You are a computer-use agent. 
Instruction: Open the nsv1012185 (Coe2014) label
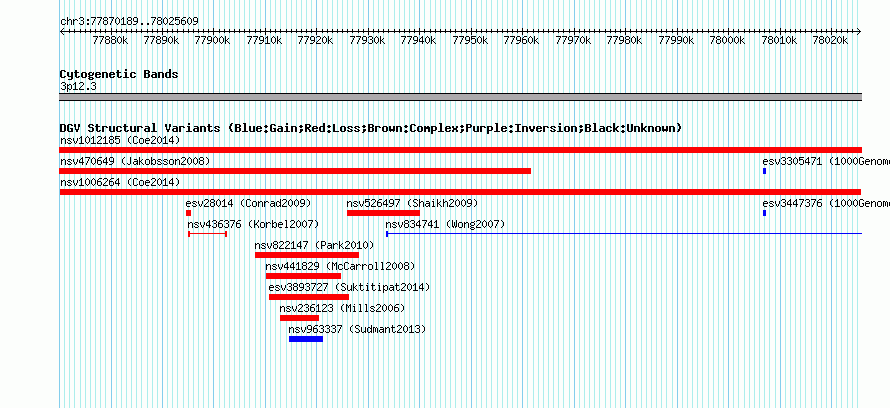point(120,140)
